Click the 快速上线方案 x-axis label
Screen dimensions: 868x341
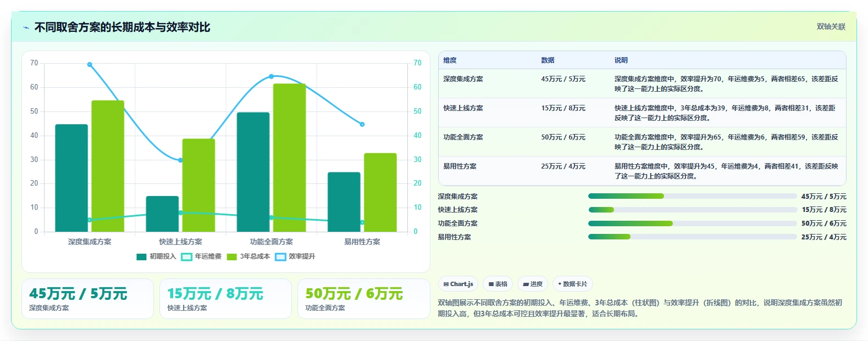pos(180,242)
